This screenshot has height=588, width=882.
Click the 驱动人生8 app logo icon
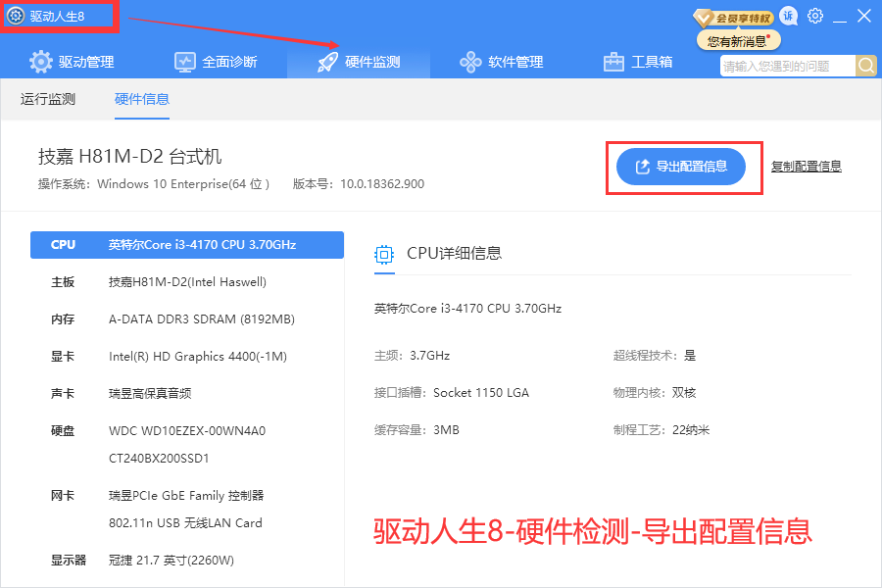pyautogui.click(x=15, y=16)
